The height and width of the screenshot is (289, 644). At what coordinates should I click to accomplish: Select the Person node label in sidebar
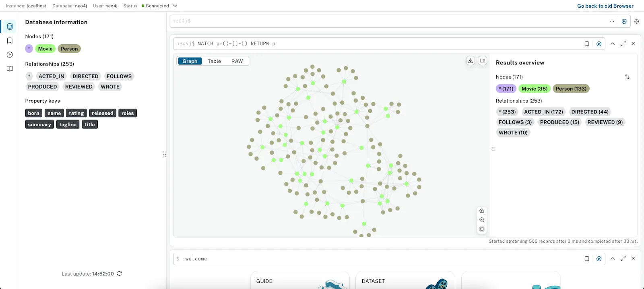(69, 49)
